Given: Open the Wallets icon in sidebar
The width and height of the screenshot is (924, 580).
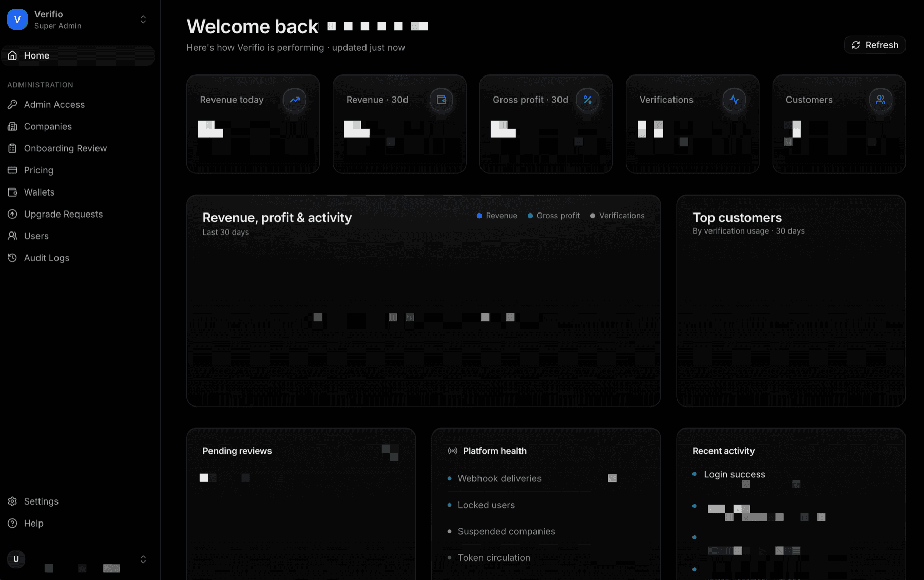Looking at the screenshot, I should click(x=12, y=192).
